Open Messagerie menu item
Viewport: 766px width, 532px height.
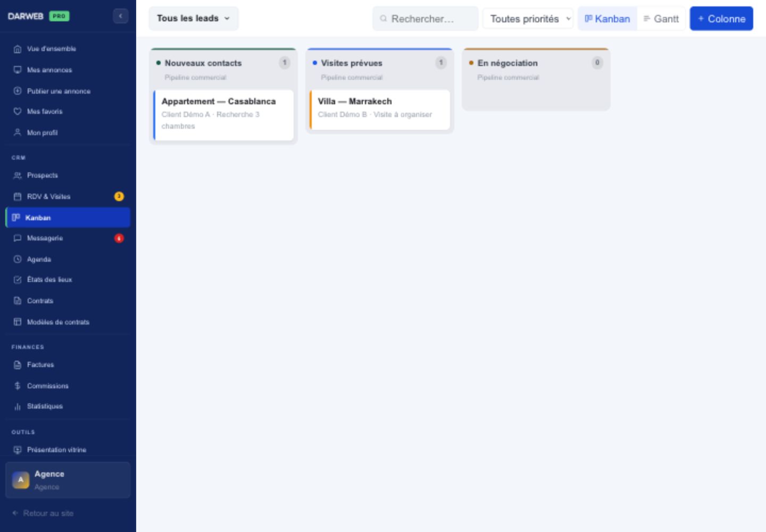click(x=68, y=238)
